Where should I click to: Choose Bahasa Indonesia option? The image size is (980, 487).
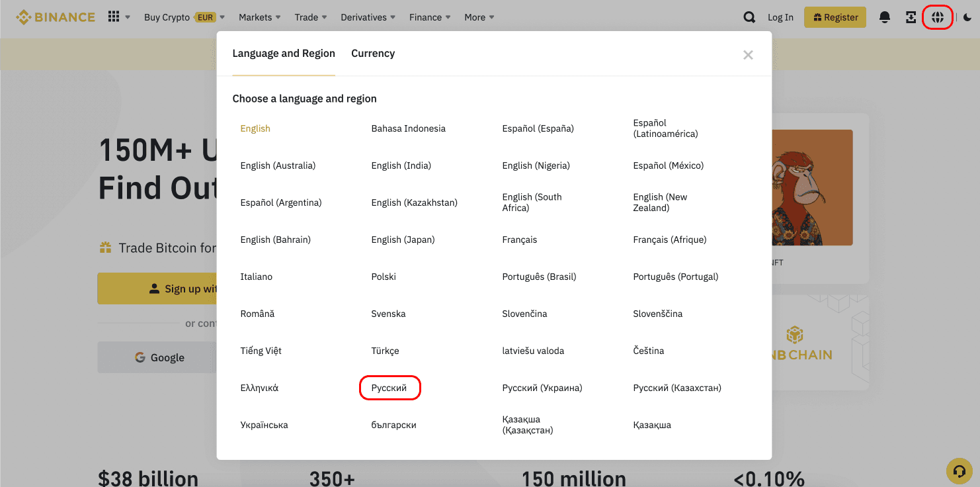409,128
